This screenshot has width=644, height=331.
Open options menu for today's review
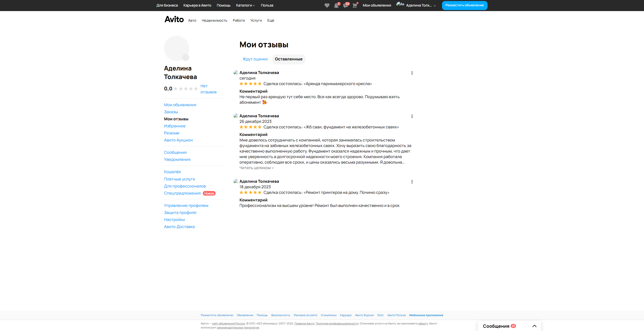(412, 73)
